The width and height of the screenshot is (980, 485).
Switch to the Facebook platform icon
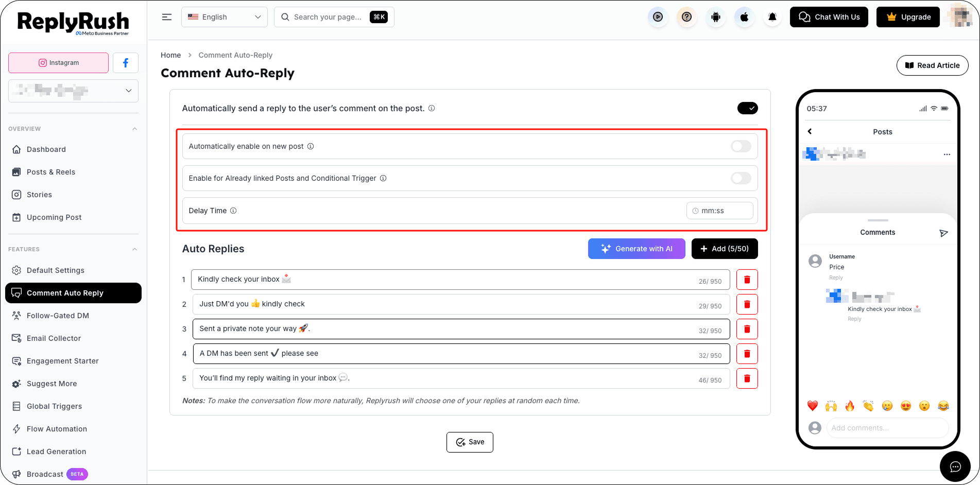(x=126, y=63)
